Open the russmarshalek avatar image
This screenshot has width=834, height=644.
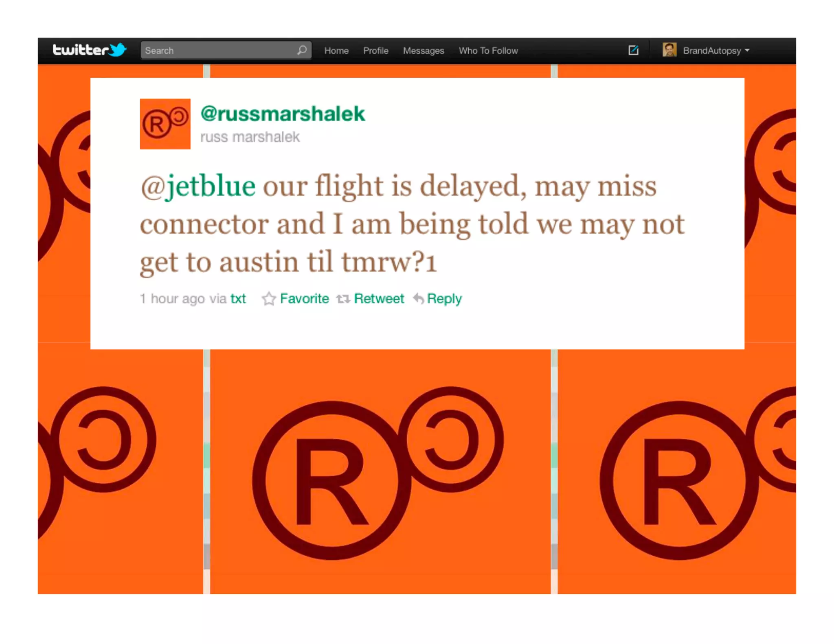(165, 124)
